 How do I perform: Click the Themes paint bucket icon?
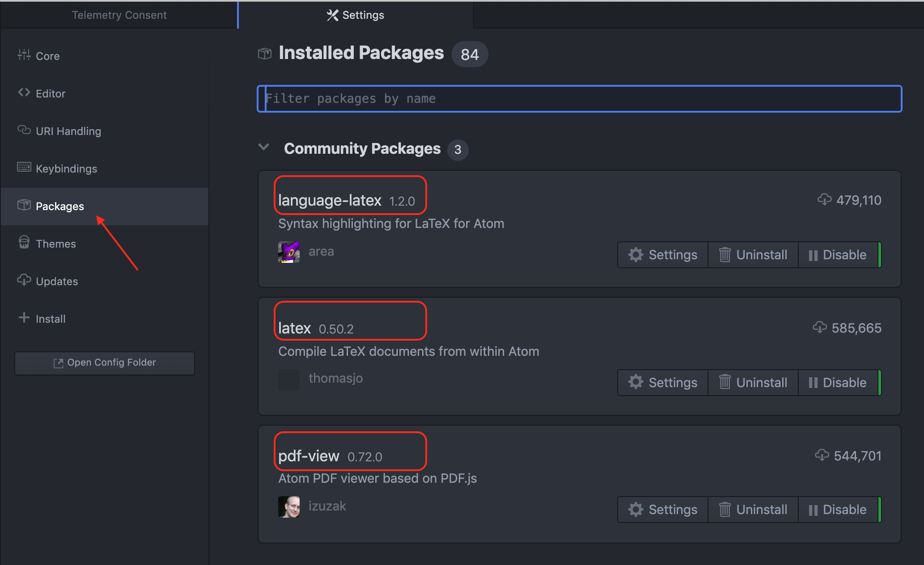[x=24, y=242]
